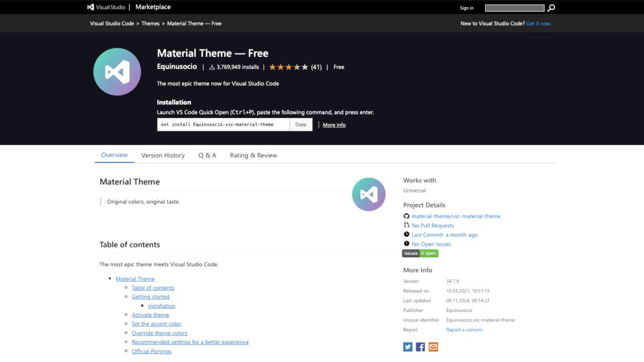Click Material Theme — Free breadcrumb

(194, 24)
